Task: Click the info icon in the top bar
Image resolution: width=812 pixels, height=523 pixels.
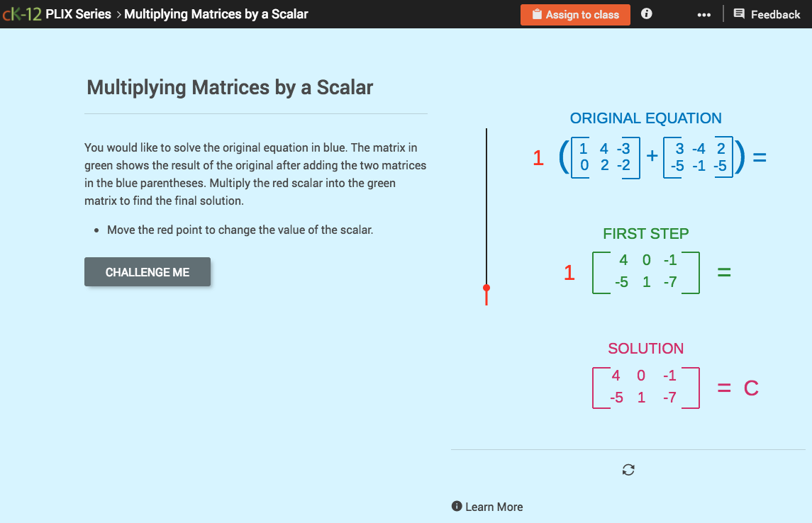Action: coord(646,13)
